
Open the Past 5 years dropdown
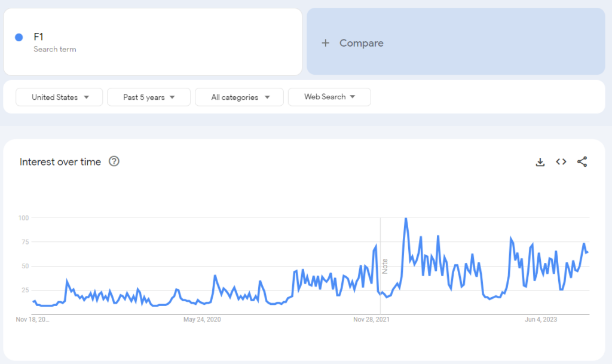tap(149, 97)
